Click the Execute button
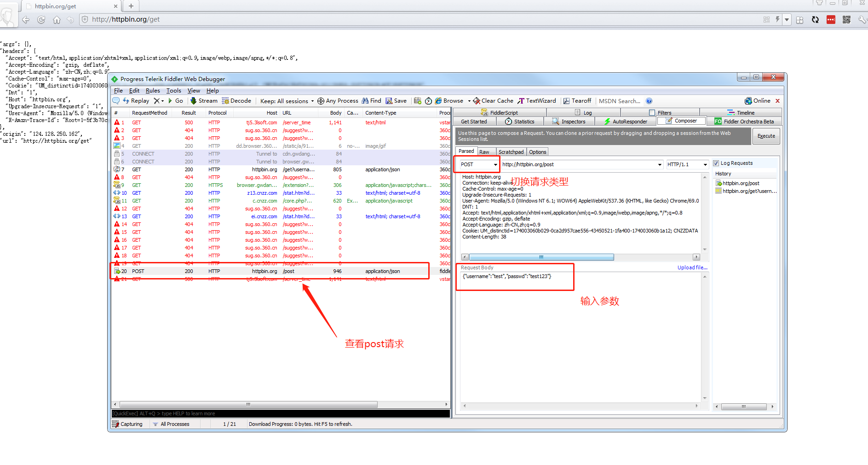868x465 pixels. [766, 136]
